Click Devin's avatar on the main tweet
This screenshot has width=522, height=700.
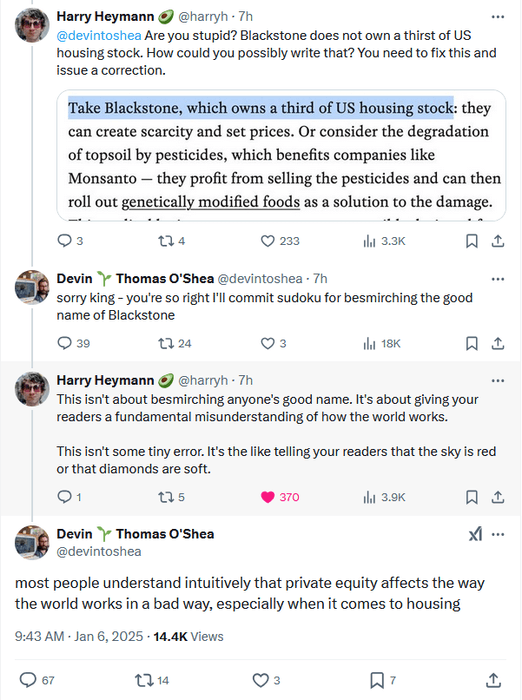32,542
